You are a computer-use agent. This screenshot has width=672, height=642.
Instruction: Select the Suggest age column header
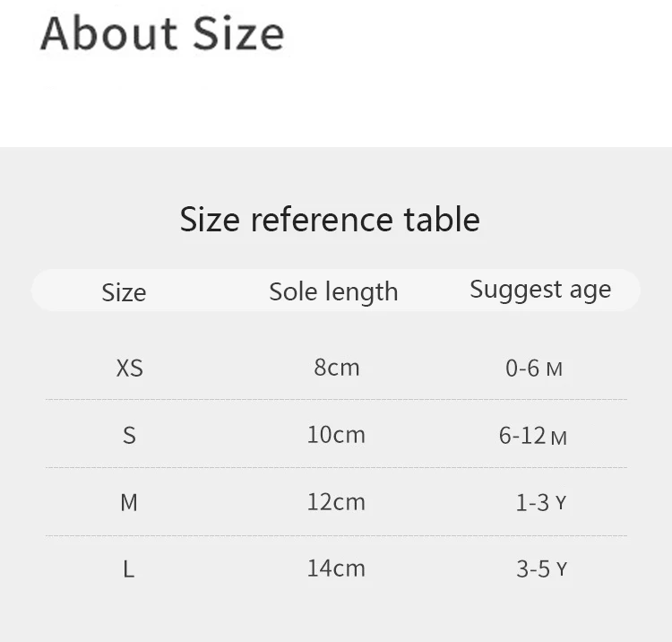540,290
